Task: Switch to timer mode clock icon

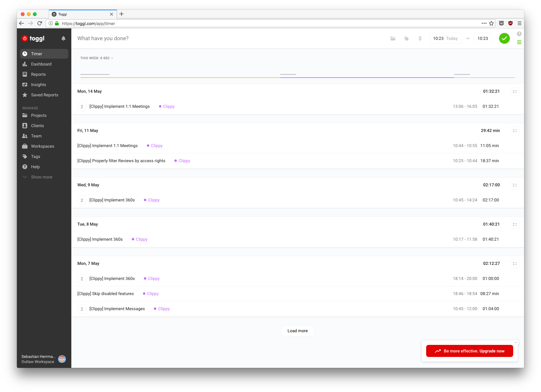Action: coord(519,34)
